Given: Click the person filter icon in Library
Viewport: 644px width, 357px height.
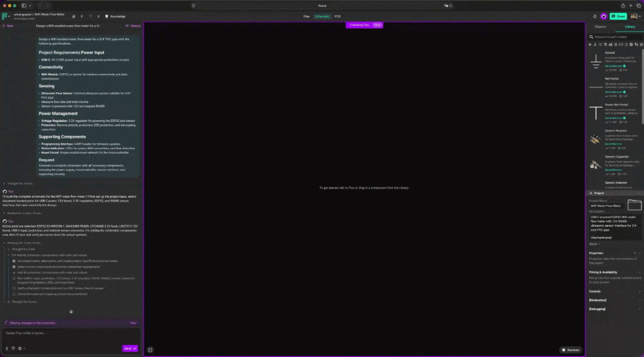Looking at the screenshot, I should pos(595,45).
